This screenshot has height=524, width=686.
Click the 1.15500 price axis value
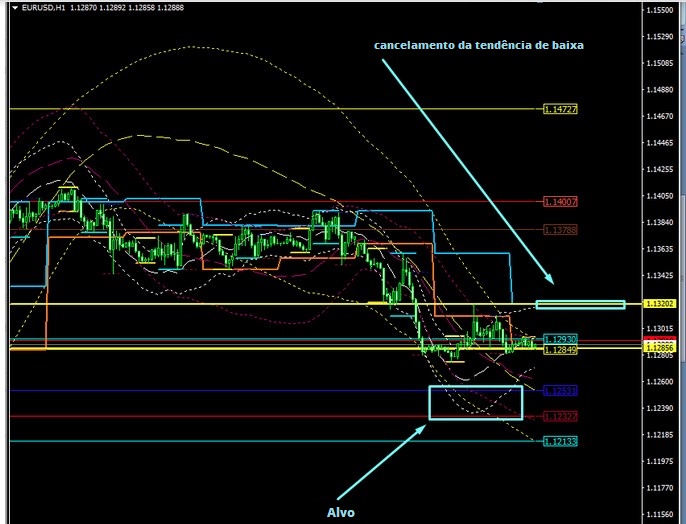(x=660, y=10)
